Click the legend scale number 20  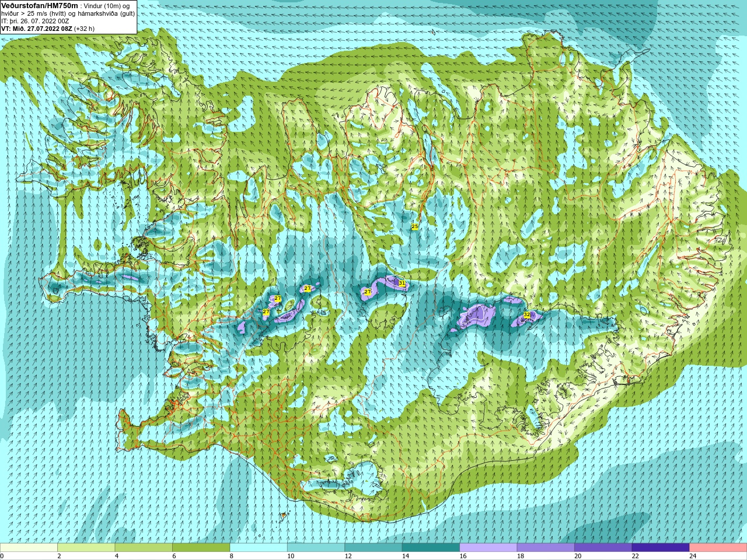(578, 556)
